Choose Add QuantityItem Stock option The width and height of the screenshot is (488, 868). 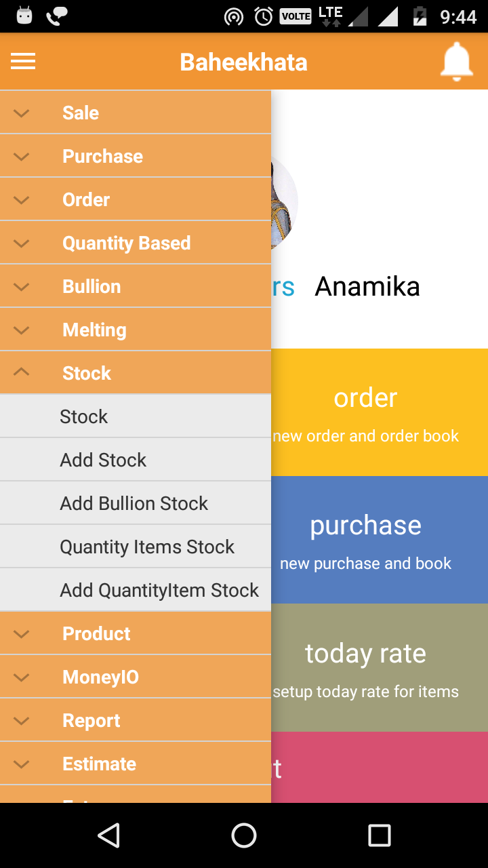[159, 590]
